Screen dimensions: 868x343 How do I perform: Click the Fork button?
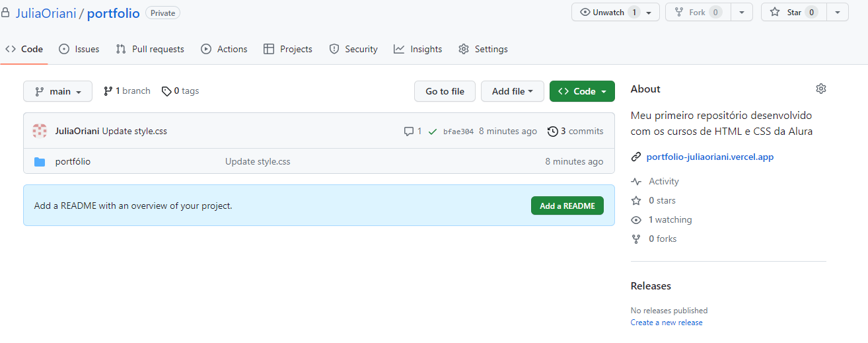point(698,12)
